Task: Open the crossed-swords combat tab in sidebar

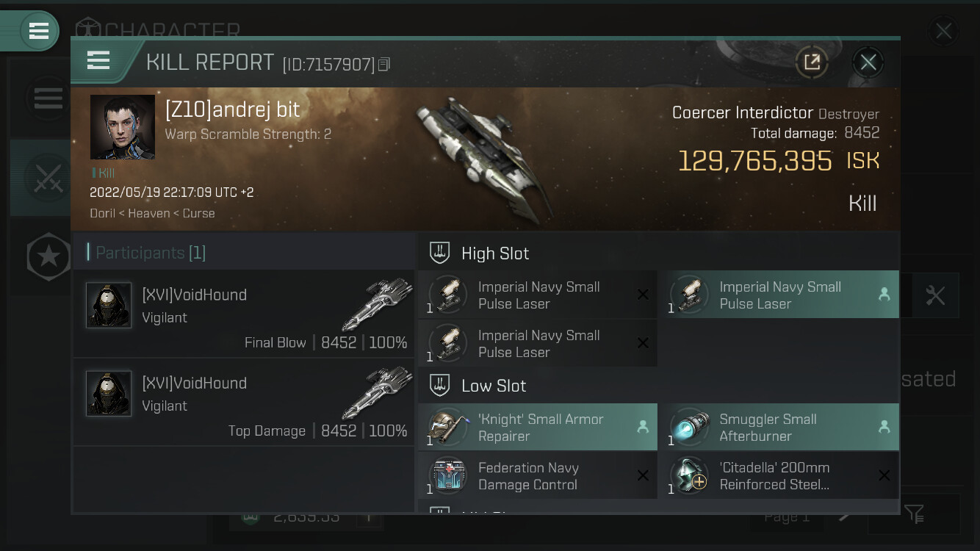Action: coord(48,178)
